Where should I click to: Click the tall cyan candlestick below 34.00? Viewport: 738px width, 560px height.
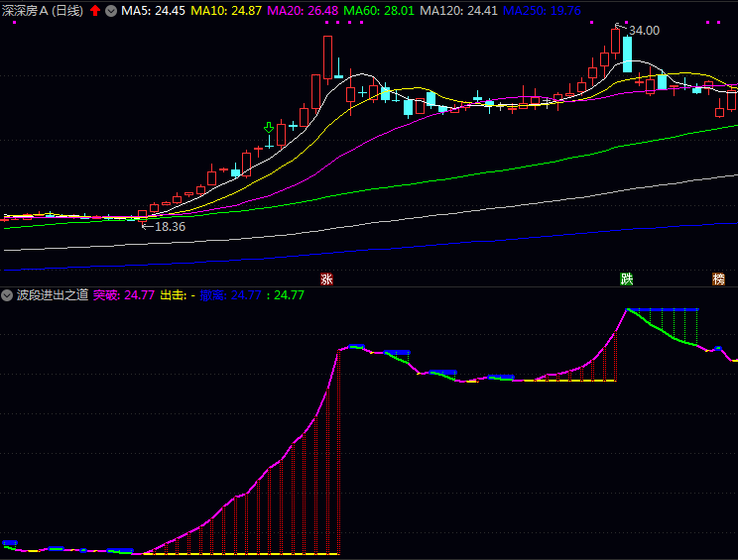coord(627,55)
